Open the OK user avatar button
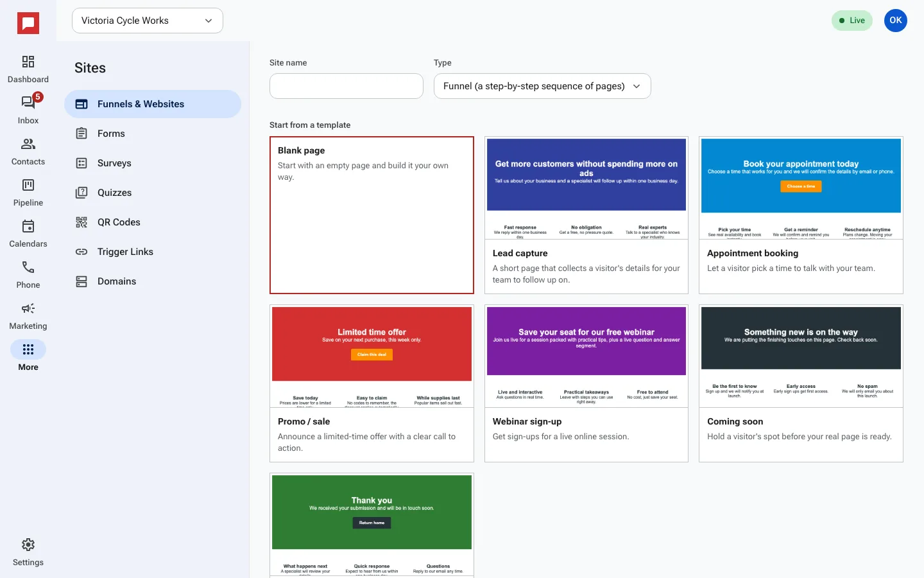The width and height of the screenshot is (924, 578). pos(896,21)
